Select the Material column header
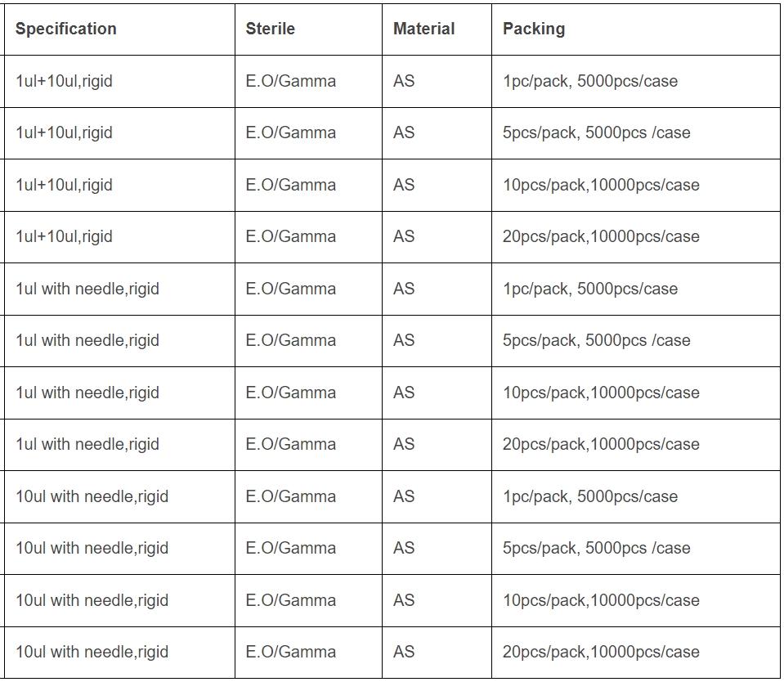Image resolution: width=784 pixels, height=682 pixels. coord(423,29)
